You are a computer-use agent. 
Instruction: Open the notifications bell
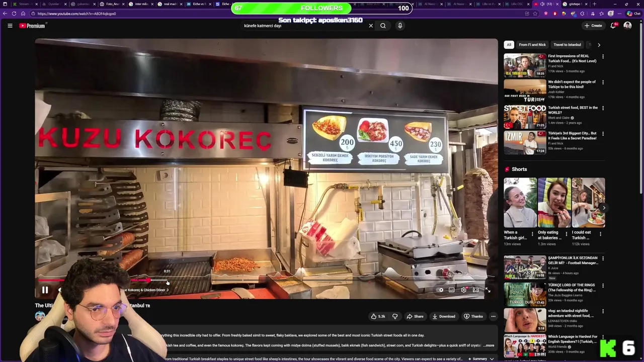[x=613, y=26]
